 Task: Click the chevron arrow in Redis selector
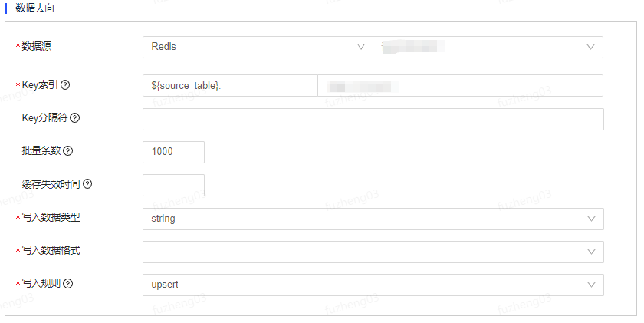click(361, 47)
